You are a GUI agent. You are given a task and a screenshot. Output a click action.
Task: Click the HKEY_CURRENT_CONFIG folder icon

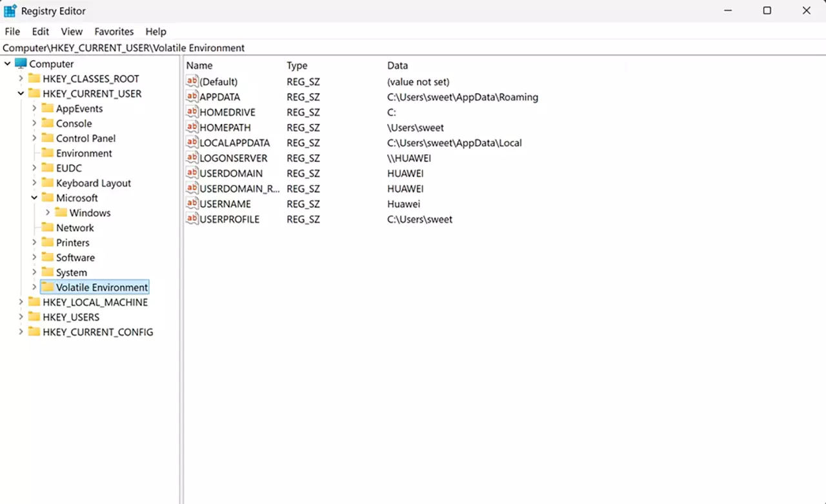(x=34, y=332)
